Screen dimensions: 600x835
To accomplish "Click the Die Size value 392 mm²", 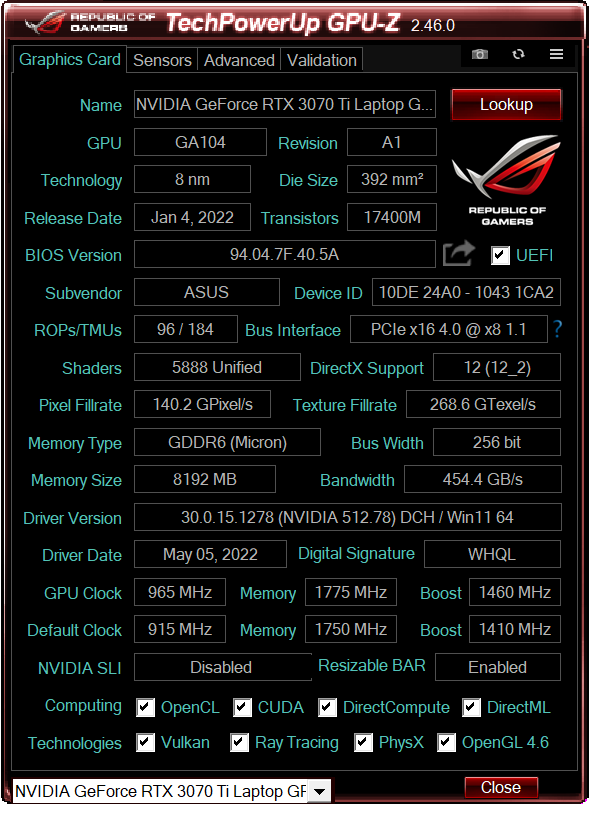I will pos(392,179).
